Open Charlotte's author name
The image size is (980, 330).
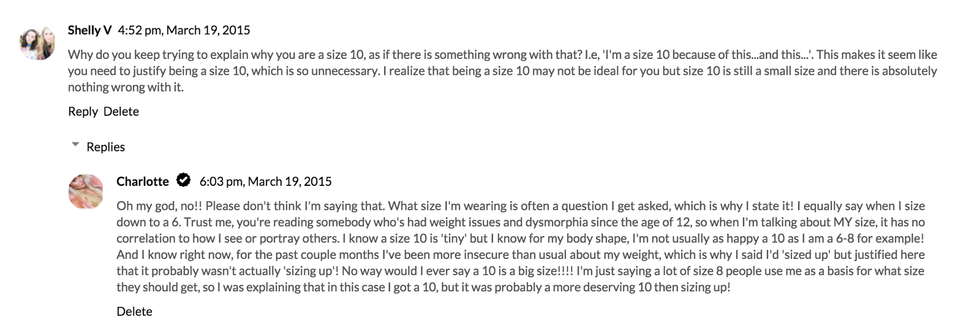[x=143, y=181]
